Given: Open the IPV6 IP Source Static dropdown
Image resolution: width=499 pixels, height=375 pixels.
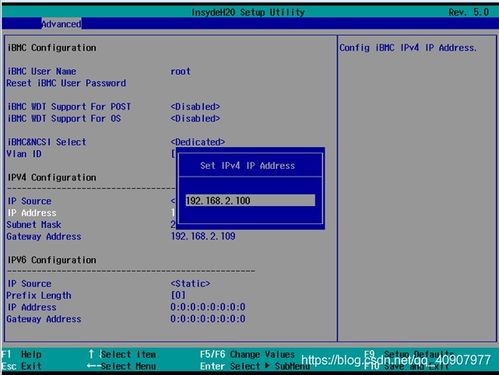Looking at the screenshot, I should pyautogui.click(x=190, y=284).
